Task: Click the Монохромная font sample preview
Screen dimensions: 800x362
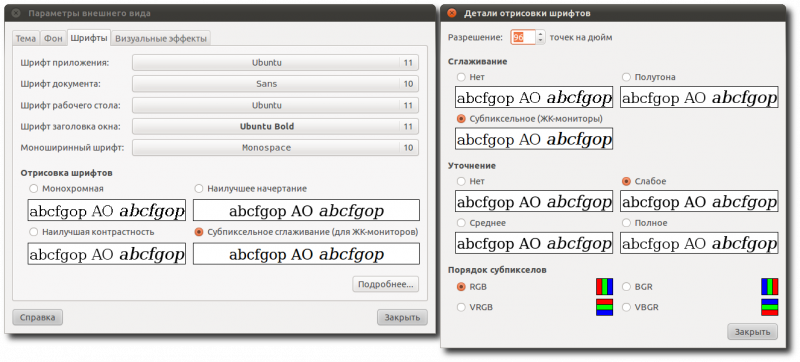Action: [107, 210]
